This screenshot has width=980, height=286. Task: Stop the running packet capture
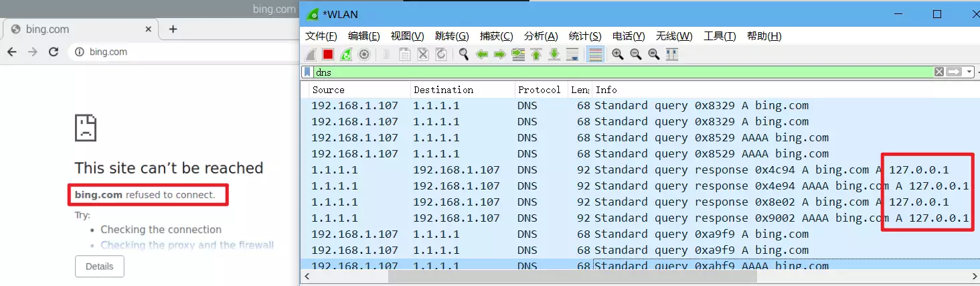(x=328, y=55)
